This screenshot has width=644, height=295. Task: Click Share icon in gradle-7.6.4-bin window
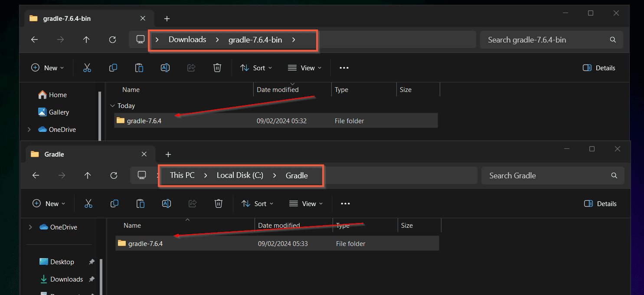pos(191,68)
